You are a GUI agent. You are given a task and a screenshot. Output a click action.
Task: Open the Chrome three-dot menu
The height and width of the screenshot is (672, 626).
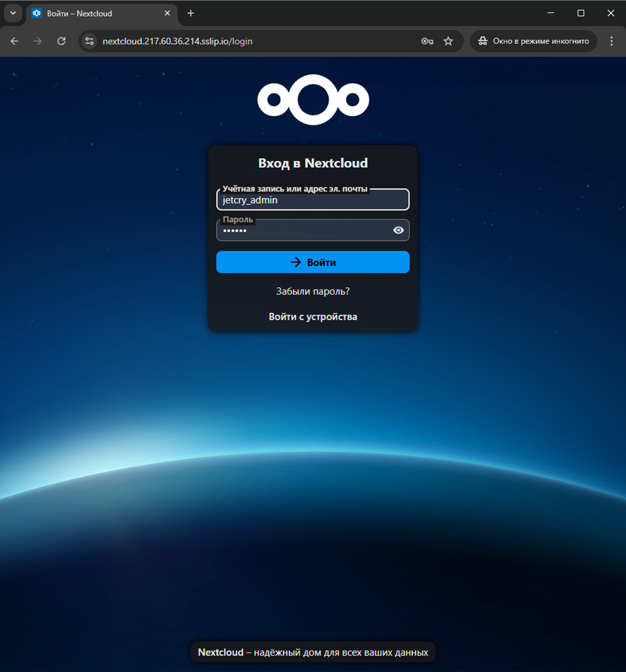point(611,41)
